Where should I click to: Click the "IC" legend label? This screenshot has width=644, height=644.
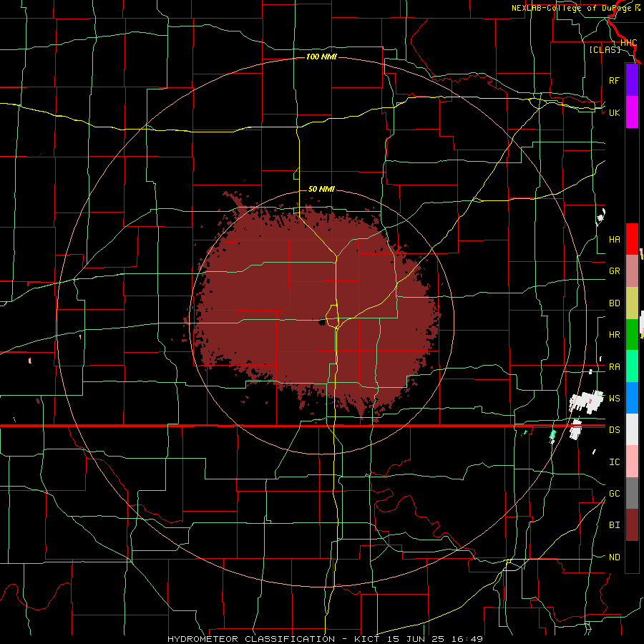pyautogui.click(x=614, y=462)
